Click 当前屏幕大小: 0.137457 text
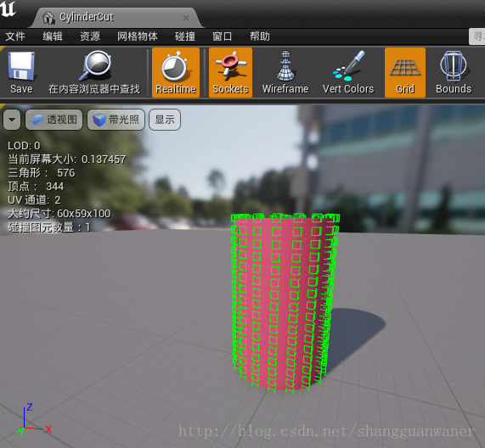The image size is (485, 448). (x=67, y=160)
